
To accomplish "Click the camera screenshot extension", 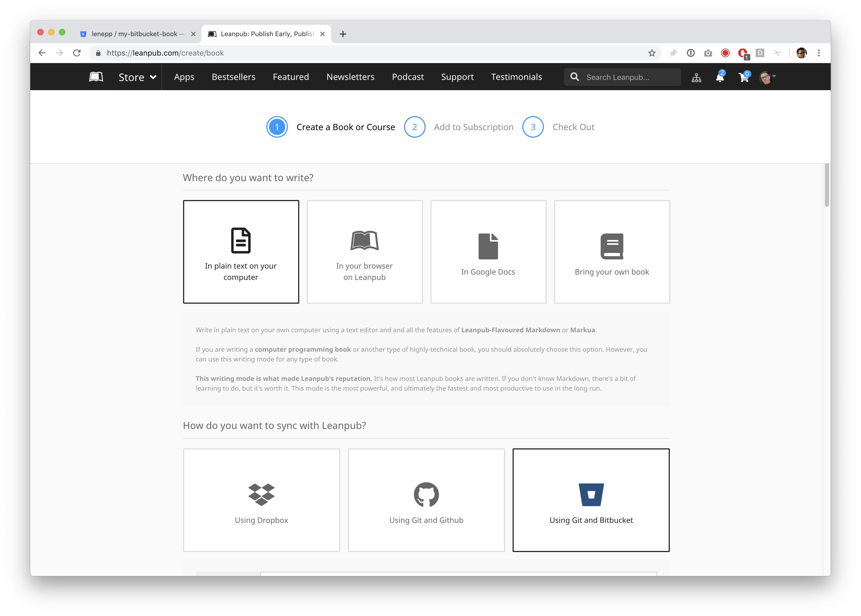I will [708, 53].
